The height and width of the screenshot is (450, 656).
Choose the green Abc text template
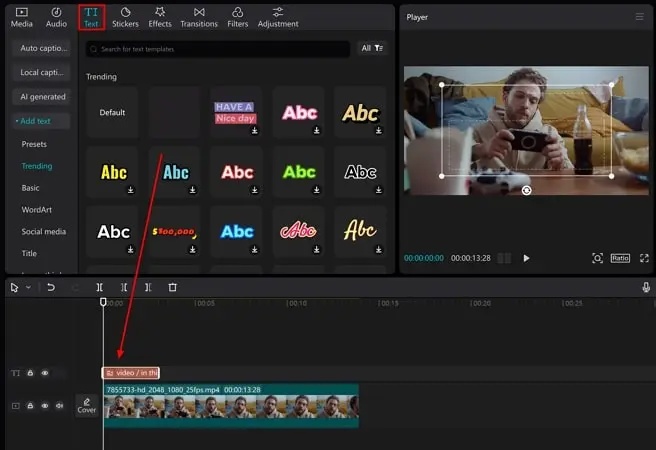299,172
